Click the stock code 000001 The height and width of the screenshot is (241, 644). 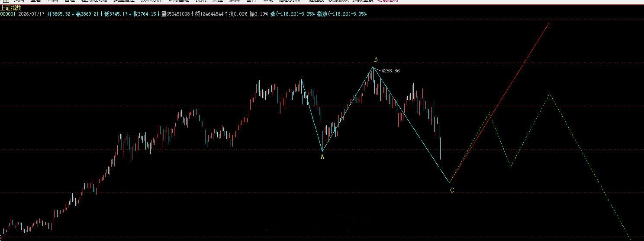(8, 14)
